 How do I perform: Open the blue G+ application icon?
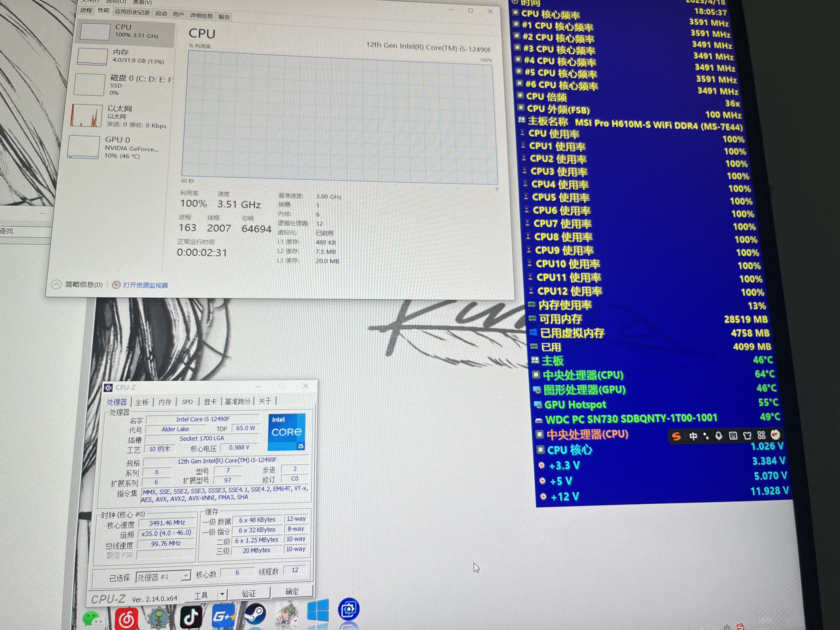[x=223, y=615]
